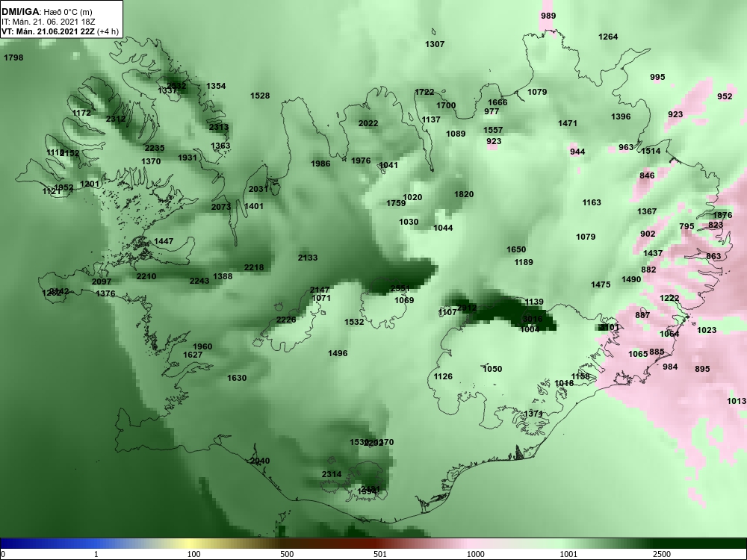Viewport: 747px width, 560px height.
Task: Click the IT: Mán. 21. 06. 2021 18Z line
Action: 48,22
